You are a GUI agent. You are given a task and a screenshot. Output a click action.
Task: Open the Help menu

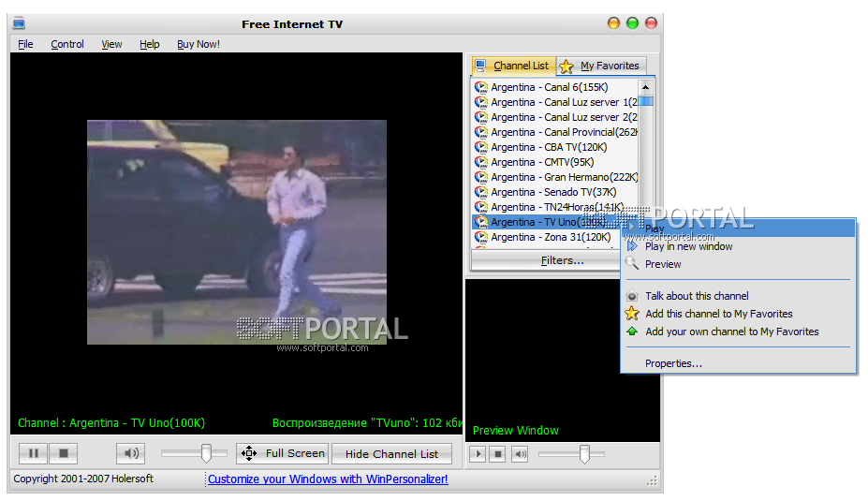click(149, 44)
